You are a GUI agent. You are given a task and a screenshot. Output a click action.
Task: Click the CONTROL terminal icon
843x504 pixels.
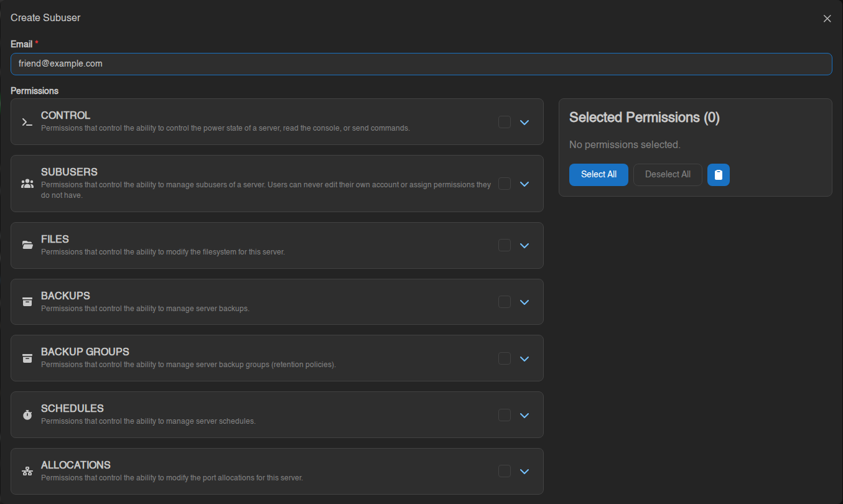click(x=27, y=122)
